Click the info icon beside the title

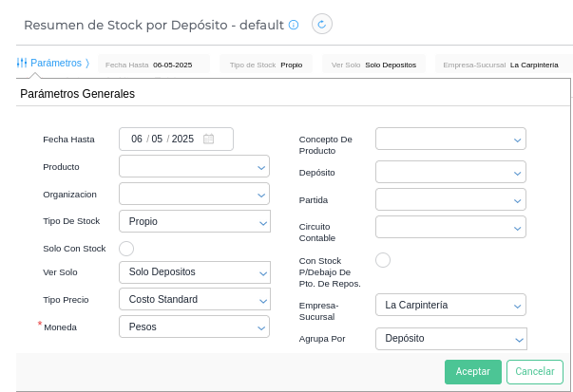pyautogui.click(x=294, y=25)
